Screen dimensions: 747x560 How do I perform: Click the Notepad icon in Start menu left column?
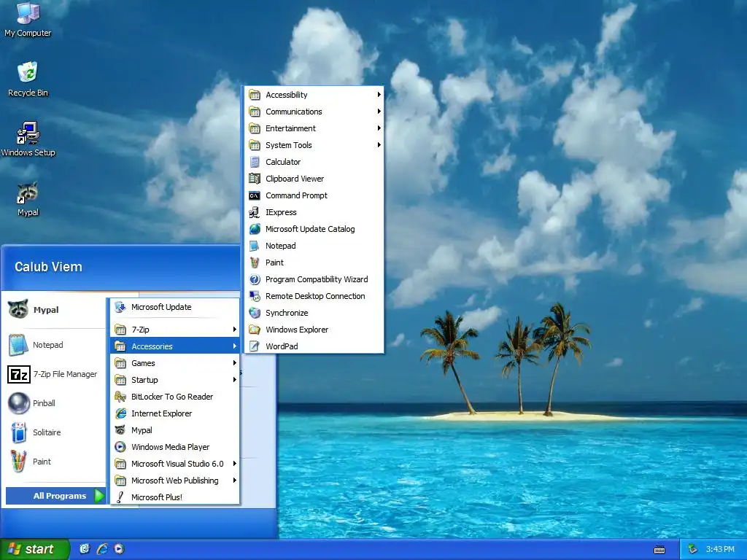tap(18, 345)
